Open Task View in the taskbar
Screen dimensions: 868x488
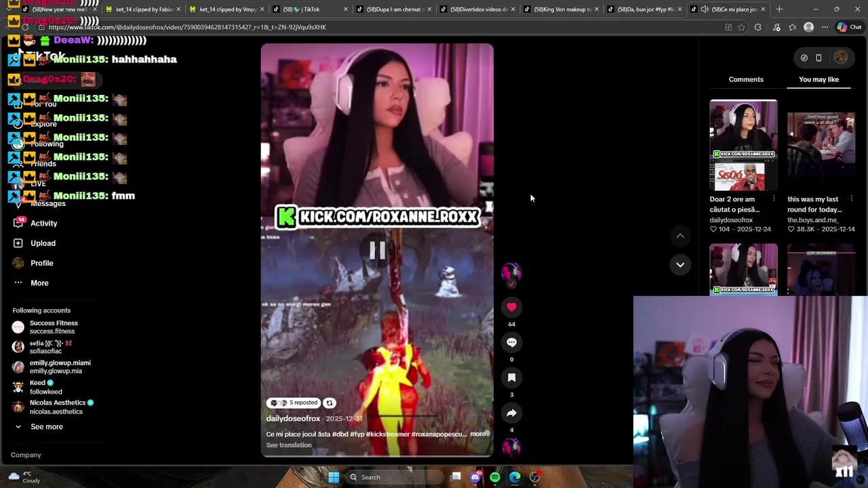pos(456,477)
